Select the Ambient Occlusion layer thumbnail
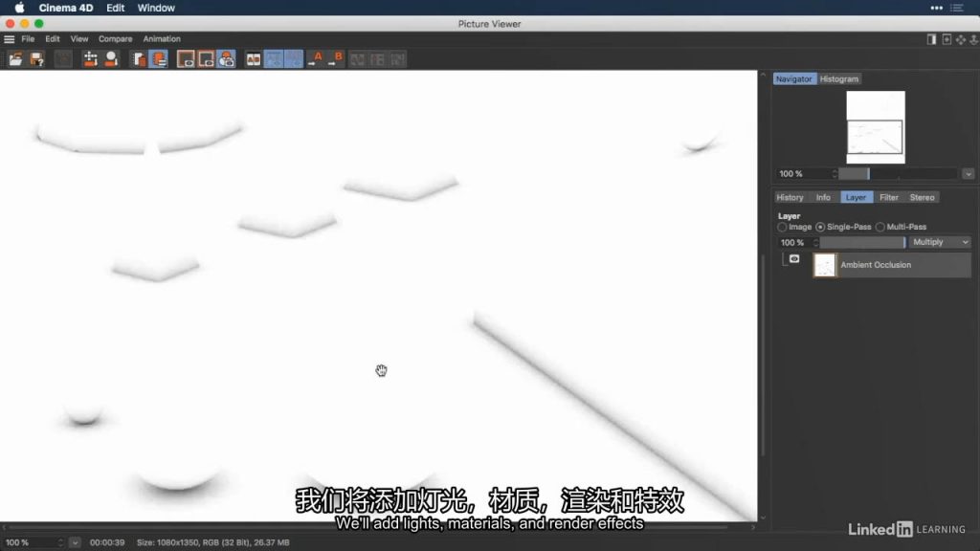This screenshot has height=551, width=980. (824, 265)
